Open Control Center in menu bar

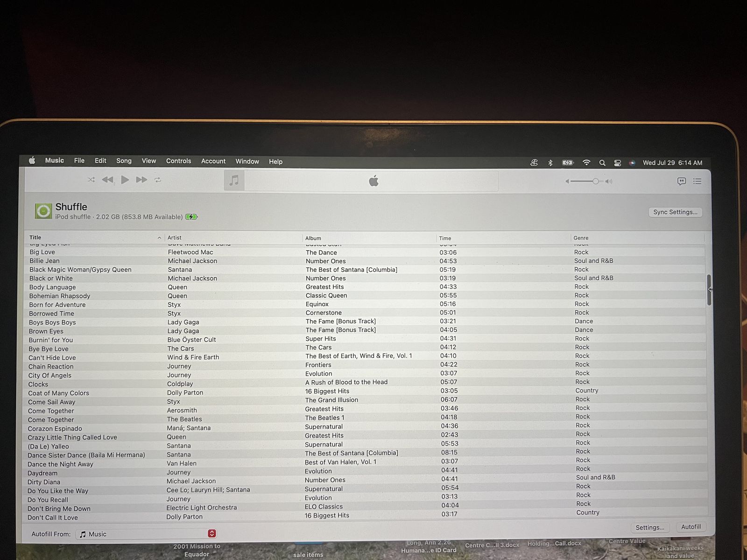pyautogui.click(x=617, y=163)
